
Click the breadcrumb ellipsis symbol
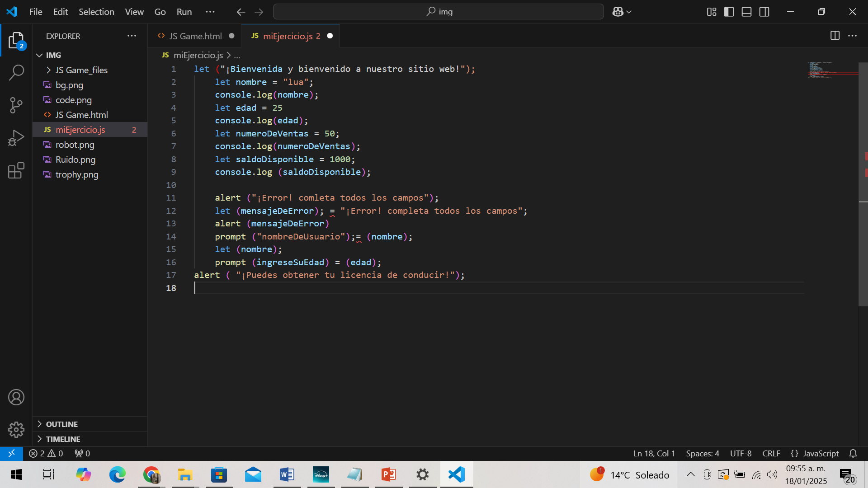click(x=237, y=56)
